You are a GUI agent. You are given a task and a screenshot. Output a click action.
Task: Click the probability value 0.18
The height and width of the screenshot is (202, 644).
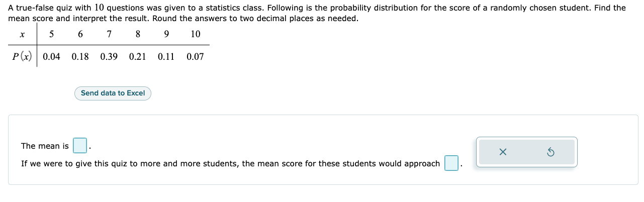pos(80,57)
